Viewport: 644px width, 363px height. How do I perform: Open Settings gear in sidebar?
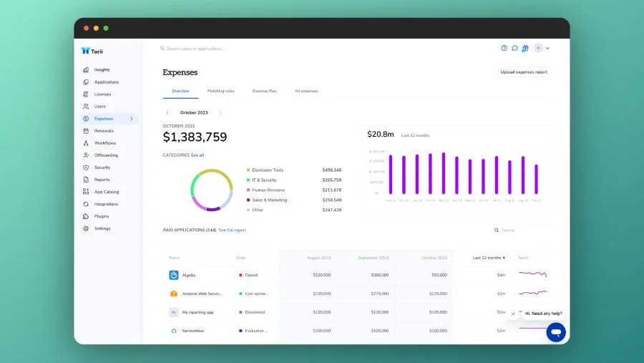[x=86, y=228]
